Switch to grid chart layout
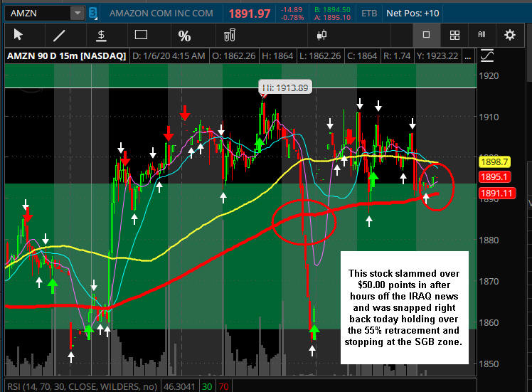 point(454,35)
